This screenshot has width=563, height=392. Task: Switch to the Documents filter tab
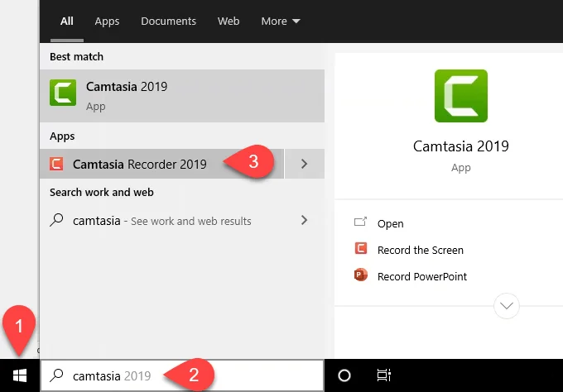(x=169, y=21)
